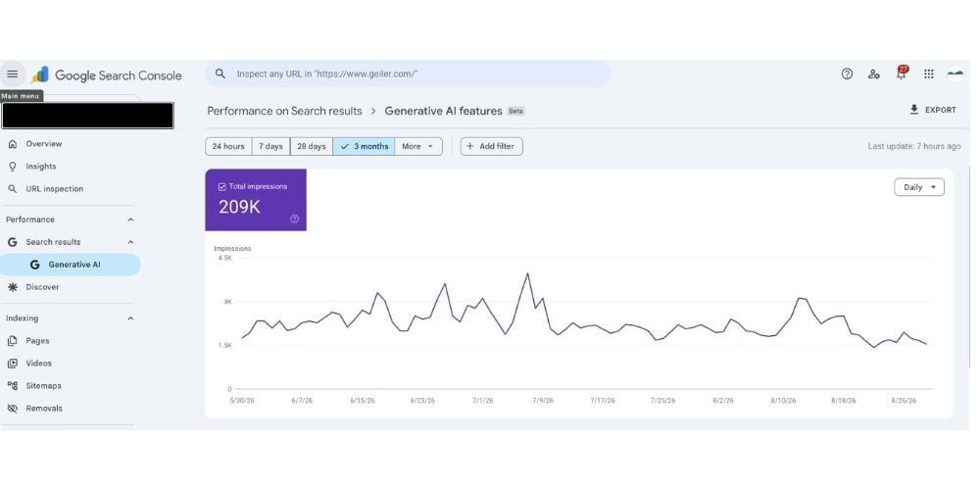Select the 3 months date range
The width and height of the screenshot is (980, 490).
coord(364,146)
